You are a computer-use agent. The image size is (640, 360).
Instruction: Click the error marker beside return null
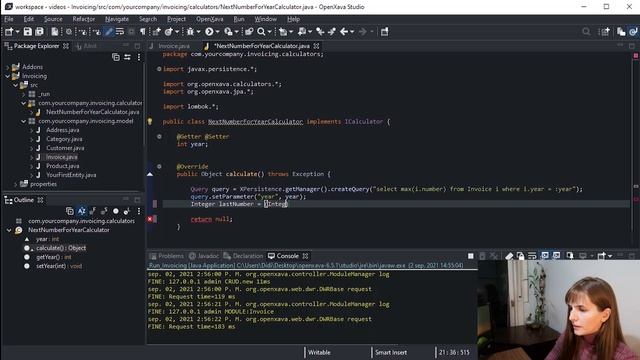click(x=150, y=219)
